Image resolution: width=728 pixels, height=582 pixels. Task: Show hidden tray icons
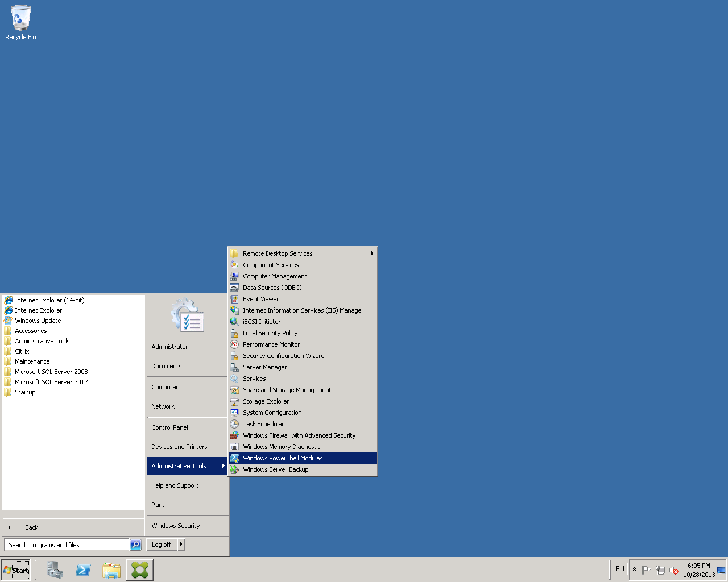(635, 569)
